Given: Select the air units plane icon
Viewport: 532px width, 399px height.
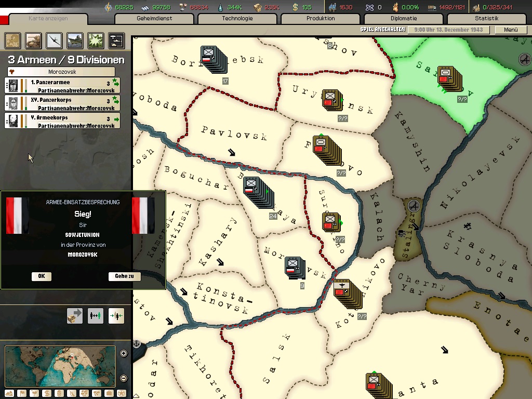Looking at the screenshot, I should [x=54, y=41].
